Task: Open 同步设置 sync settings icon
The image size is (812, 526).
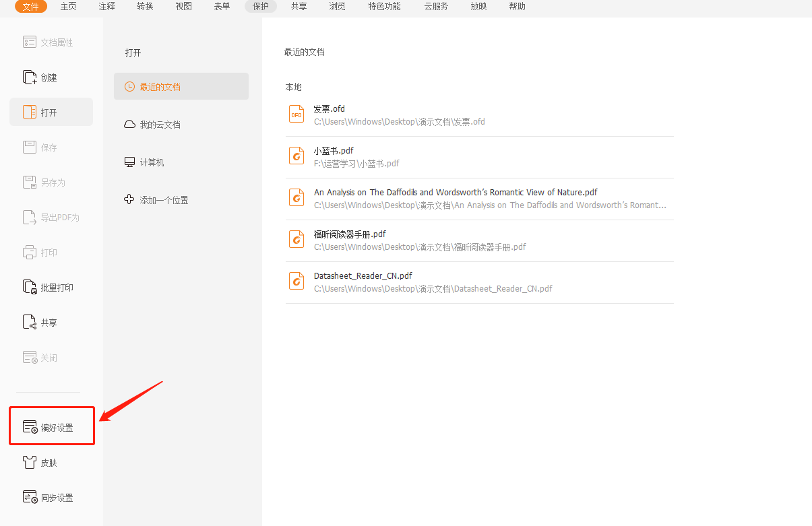Action: [x=30, y=498]
